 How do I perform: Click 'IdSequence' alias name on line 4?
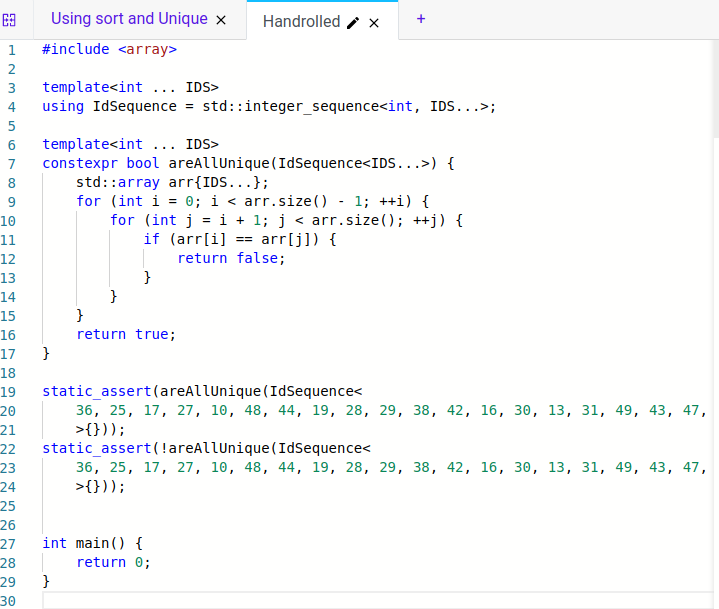click(x=135, y=106)
